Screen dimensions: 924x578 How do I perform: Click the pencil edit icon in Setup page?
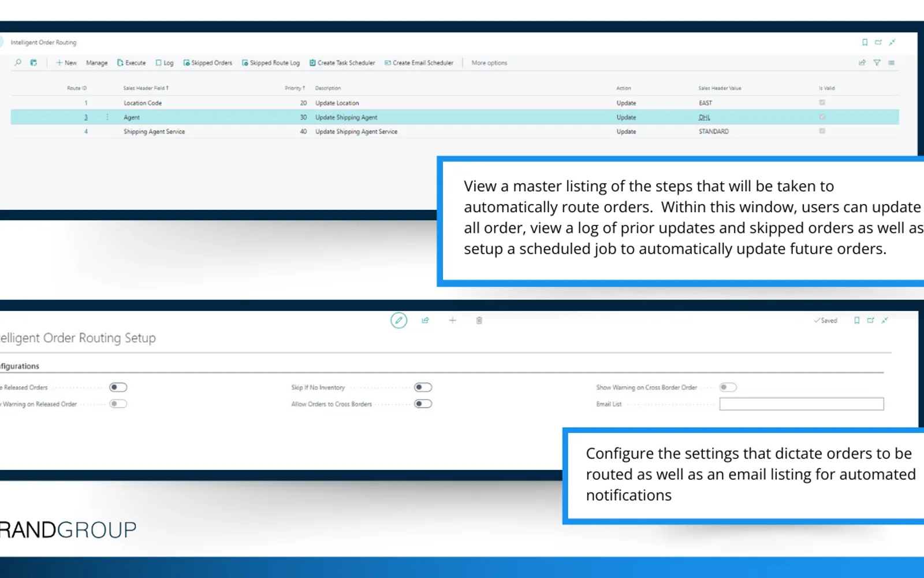398,320
